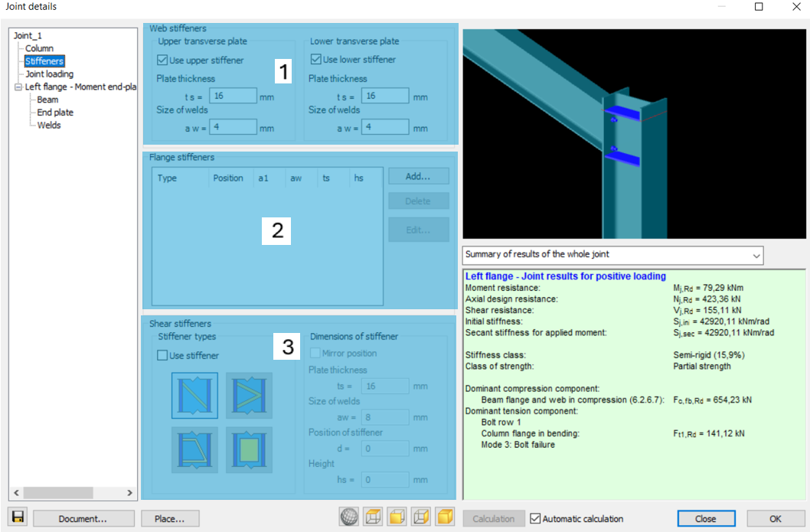
Task: Choose the diagonal shear stiffener type icon
Action: point(194,396)
